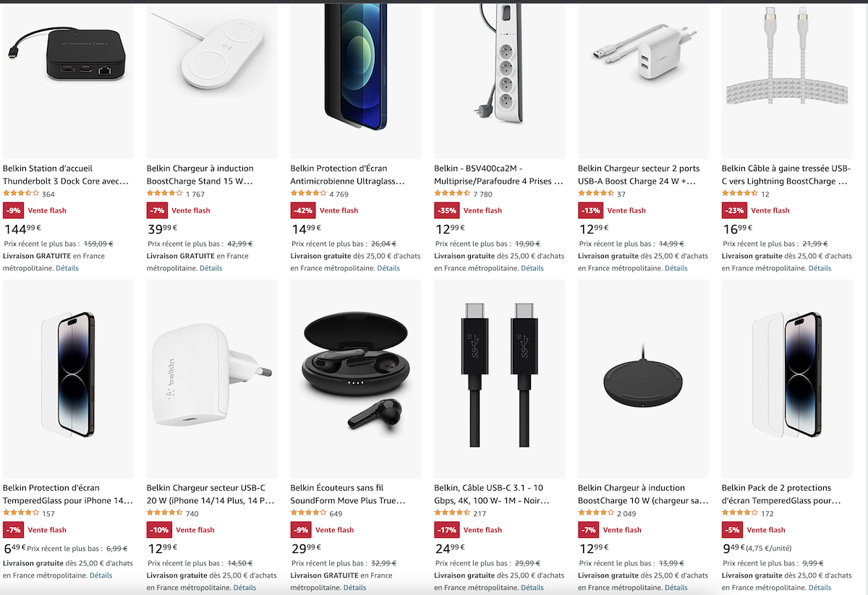Click the -42% flash sale badge
The image size is (868, 595).
[302, 210]
